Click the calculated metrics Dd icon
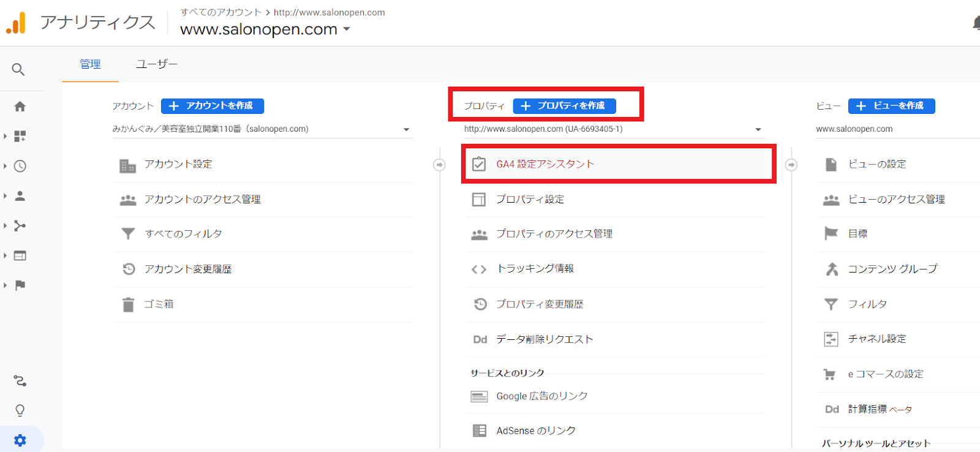This screenshot has width=980, height=452. click(x=832, y=409)
